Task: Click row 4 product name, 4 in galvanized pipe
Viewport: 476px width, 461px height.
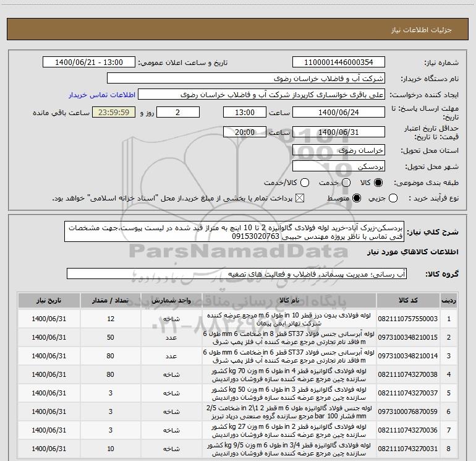Action: 289,375
